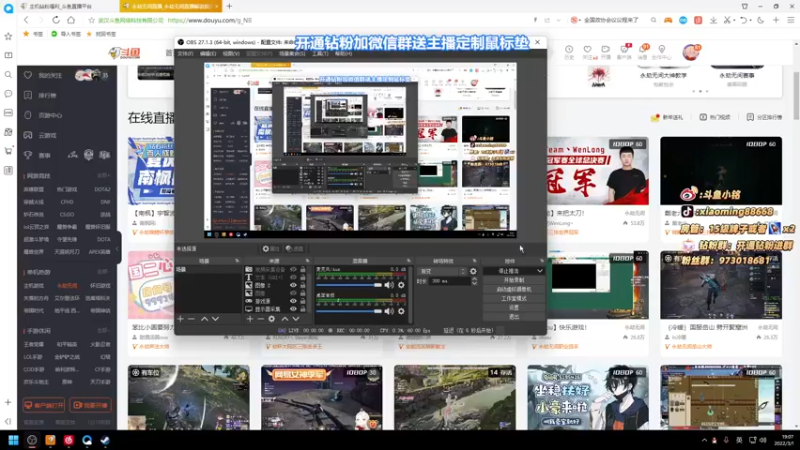Open new browser tab plus icon
800x450 pixels.
[x=229, y=6]
